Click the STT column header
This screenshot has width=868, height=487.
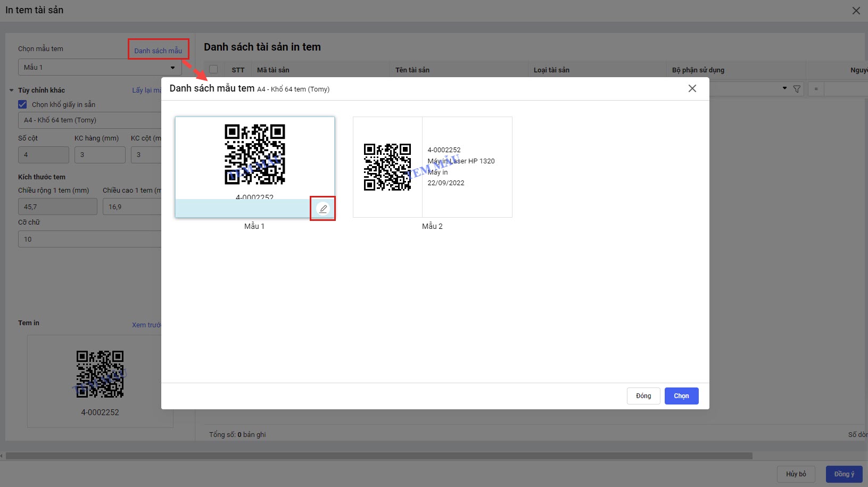tap(238, 70)
